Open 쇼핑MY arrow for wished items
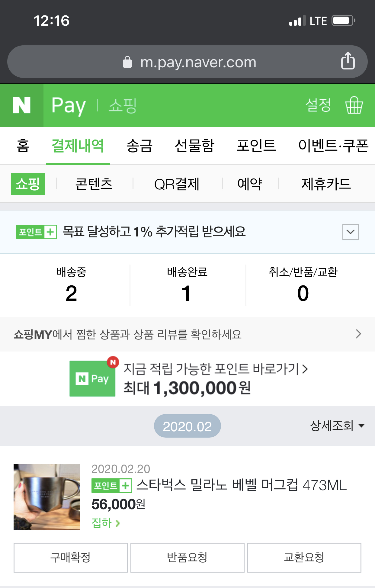This screenshot has width=375, height=588. coord(358,334)
